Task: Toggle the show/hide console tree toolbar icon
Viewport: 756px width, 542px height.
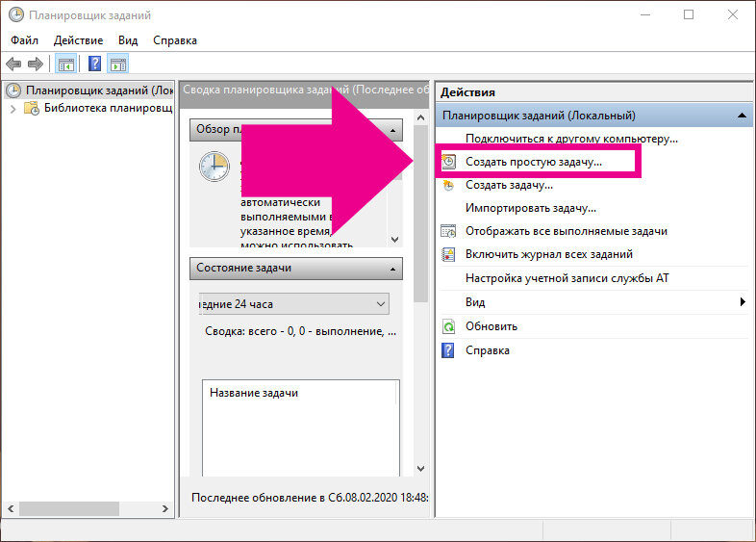Action: click(66, 64)
